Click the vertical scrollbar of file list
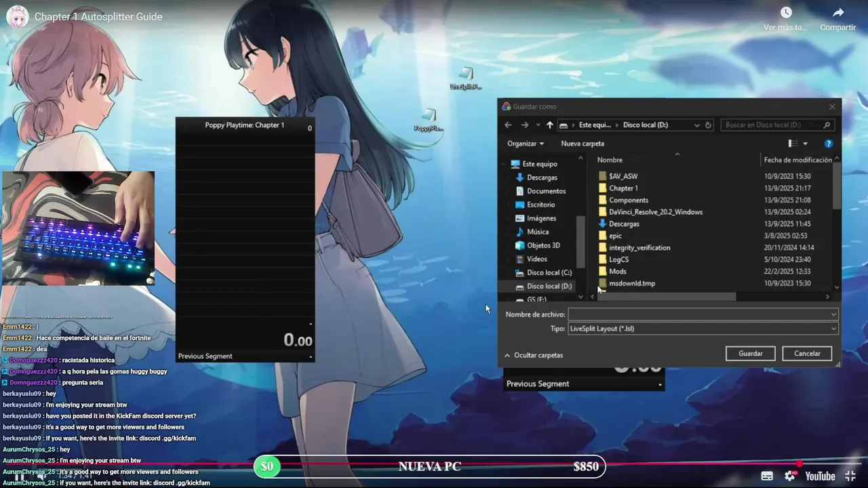Viewport: 868px width, 488px height. [x=837, y=186]
